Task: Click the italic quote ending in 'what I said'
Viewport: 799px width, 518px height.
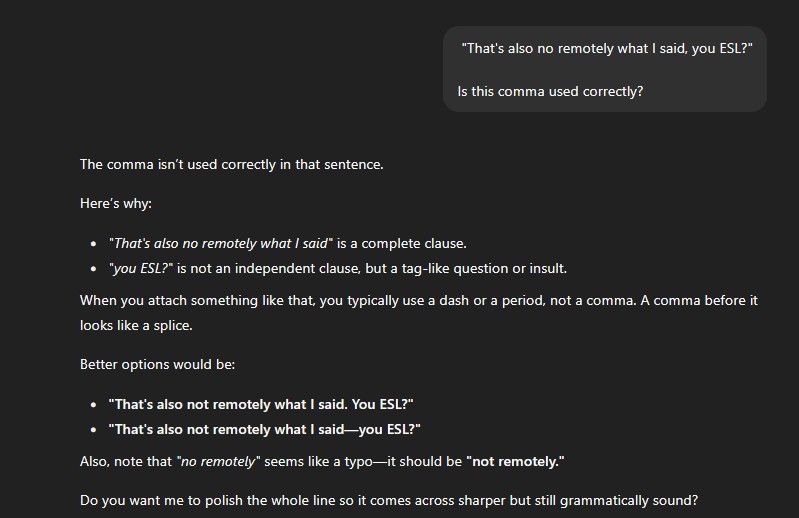Action: [x=221, y=243]
